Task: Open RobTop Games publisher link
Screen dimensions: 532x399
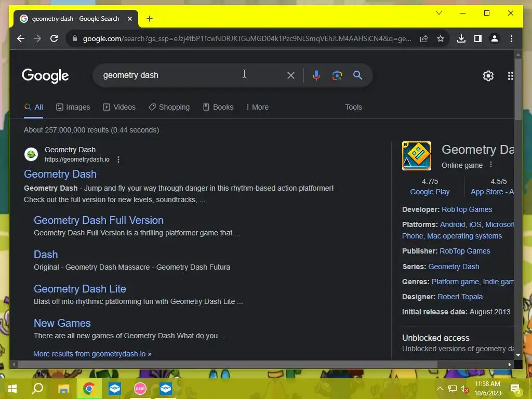Action: (x=465, y=251)
